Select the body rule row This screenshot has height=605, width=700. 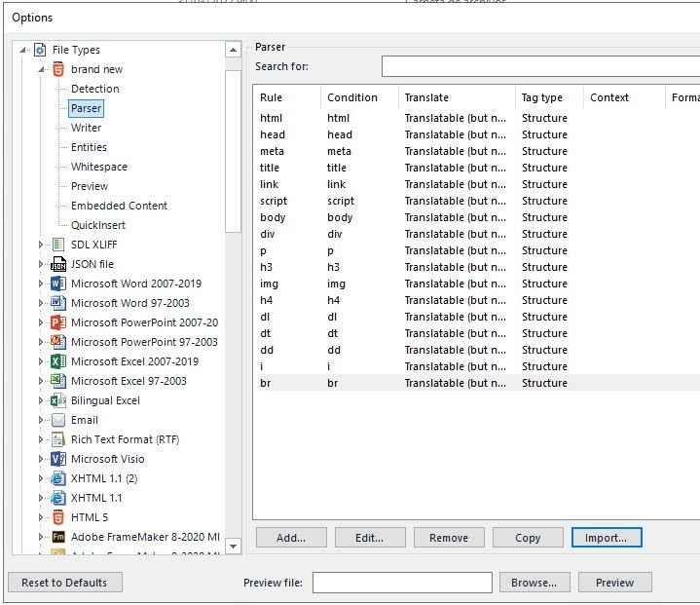[x=479, y=217]
